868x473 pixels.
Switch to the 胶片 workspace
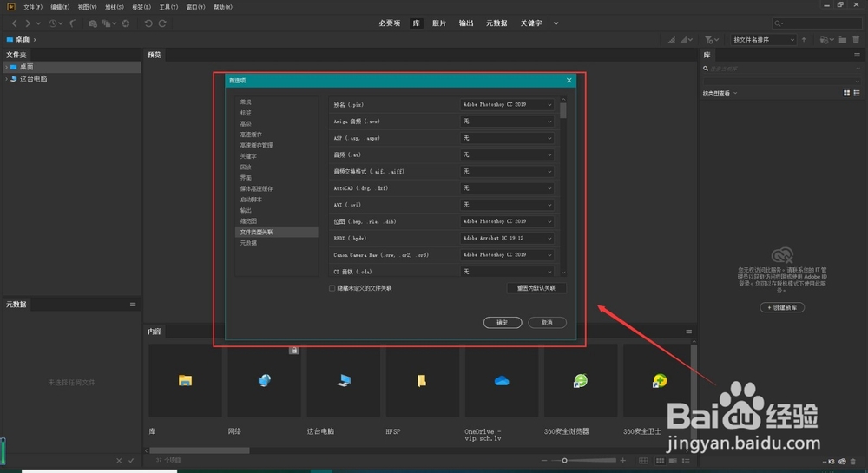click(439, 23)
